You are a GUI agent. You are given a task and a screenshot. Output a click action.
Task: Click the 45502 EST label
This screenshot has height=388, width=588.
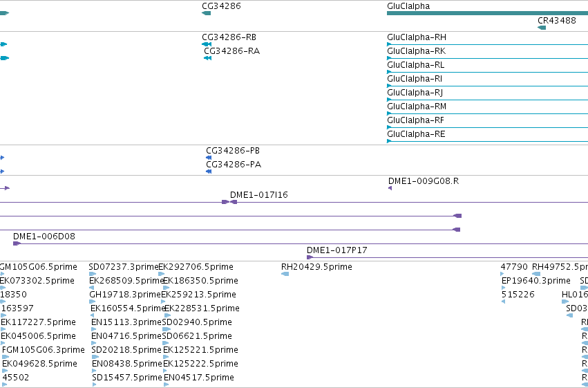(x=16, y=378)
